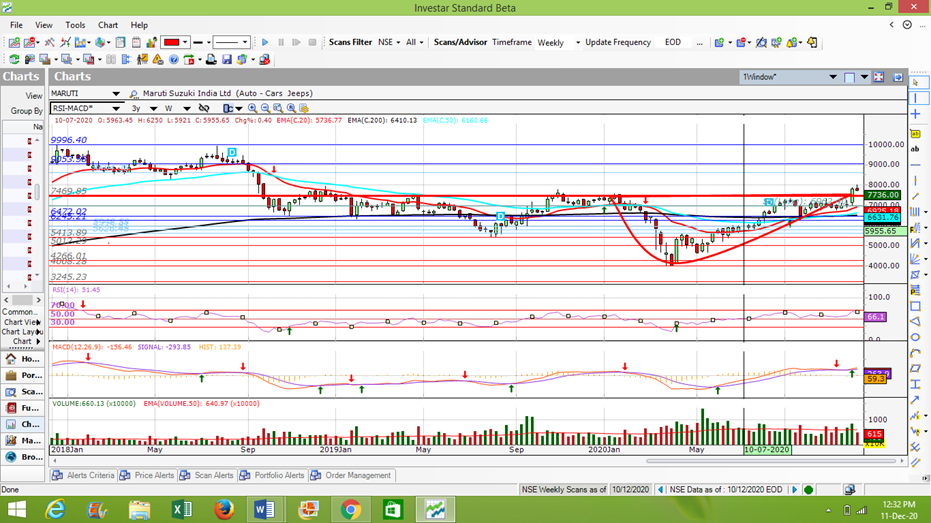This screenshot has width=931, height=523.
Task: Switch to the Order Management tab
Action: coord(351,476)
